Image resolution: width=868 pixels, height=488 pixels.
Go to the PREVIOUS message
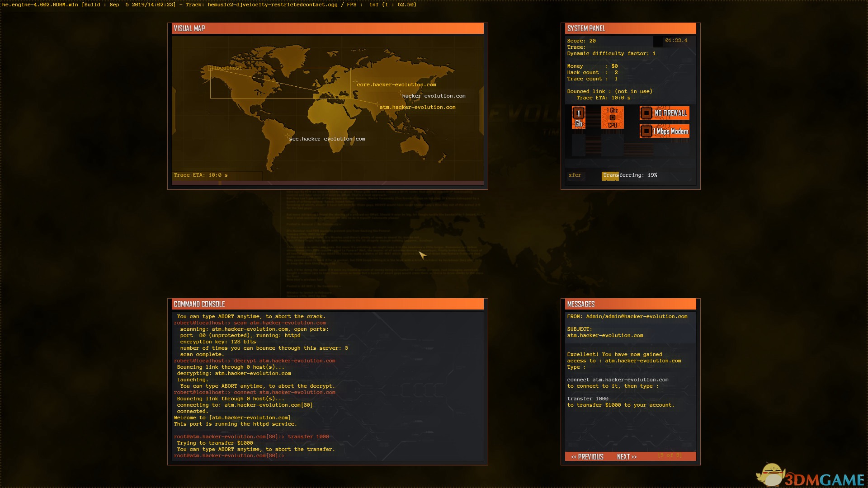click(587, 457)
